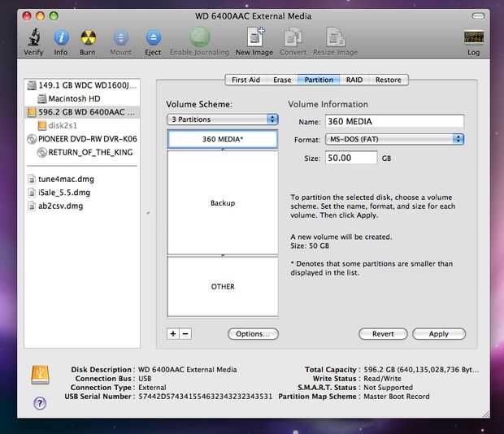Click the Master Boot Record text
Viewport: 504px width, 434px height.
click(397, 397)
